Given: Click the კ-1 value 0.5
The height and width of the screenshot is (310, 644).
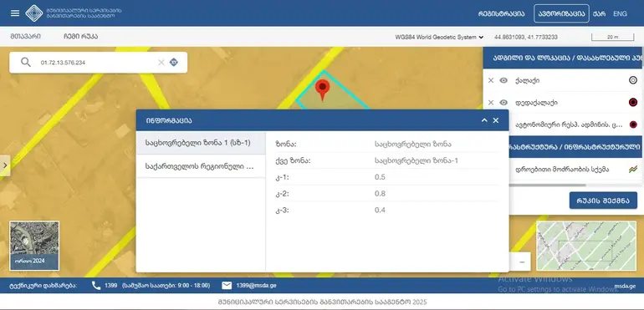Looking at the screenshot, I should 380,177.
